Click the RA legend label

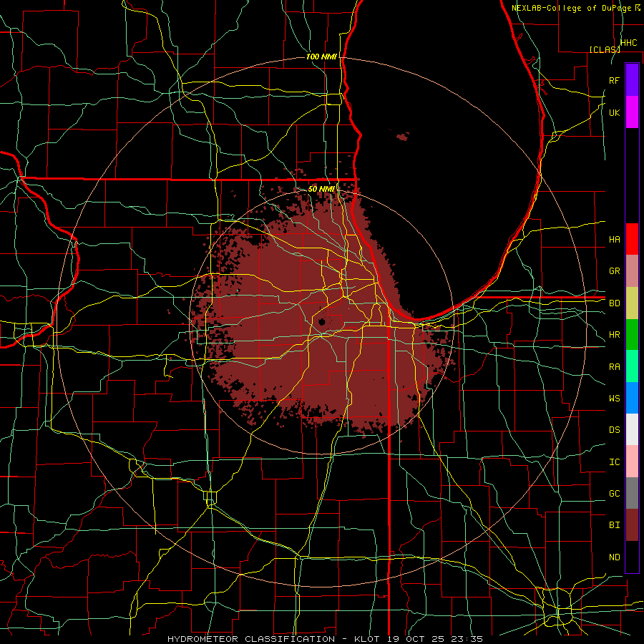click(x=614, y=367)
